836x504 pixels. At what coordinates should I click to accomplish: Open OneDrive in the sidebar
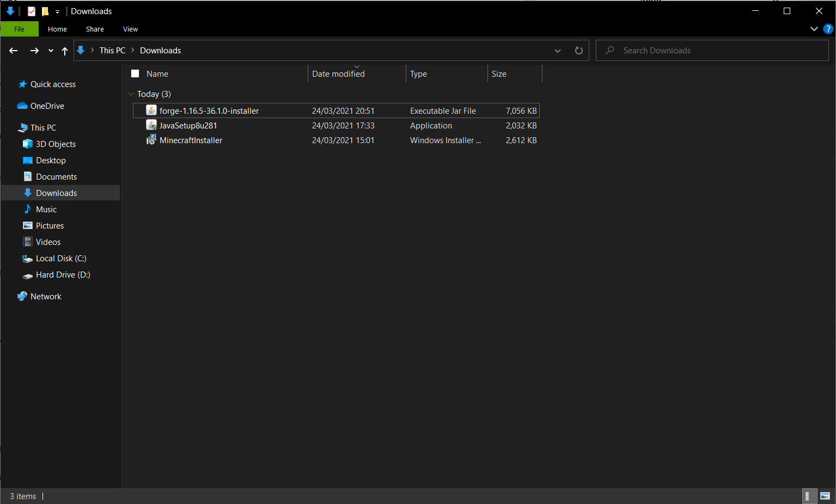click(x=47, y=106)
